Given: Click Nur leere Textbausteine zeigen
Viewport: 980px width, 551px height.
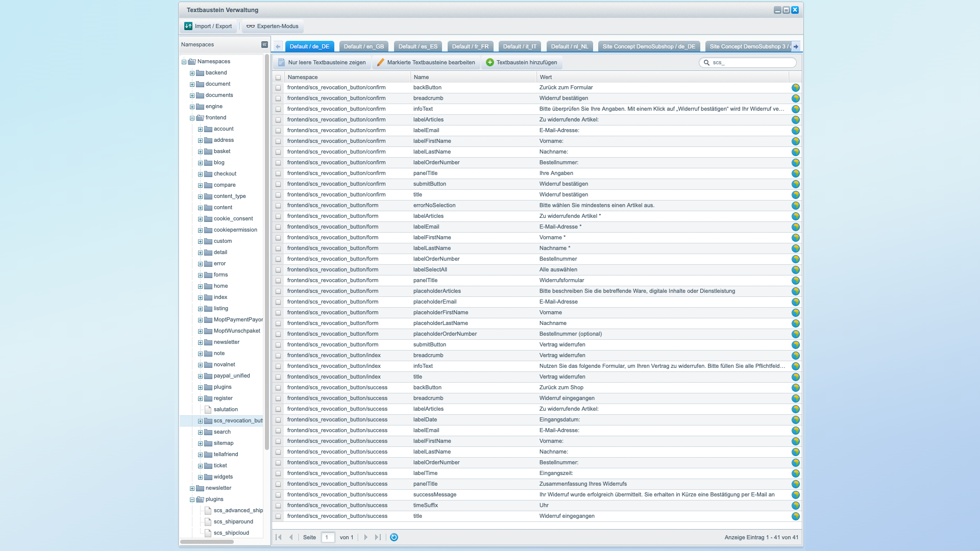Looking at the screenshot, I should (322, 62).
